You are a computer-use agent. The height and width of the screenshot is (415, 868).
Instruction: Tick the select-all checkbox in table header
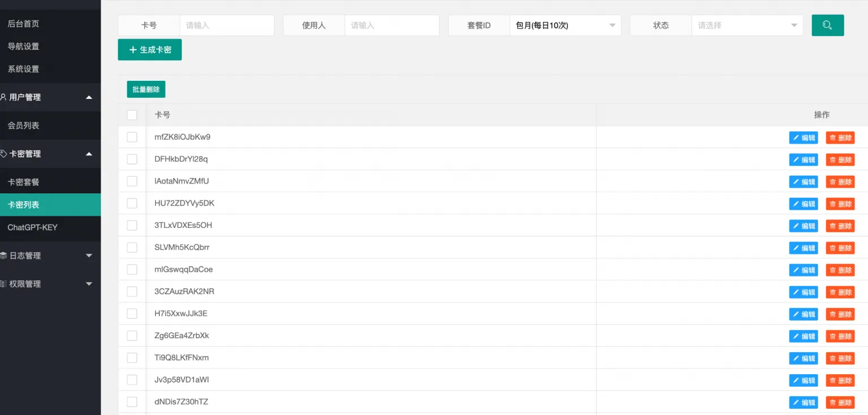pyautogui.click(x=132, y=115)
